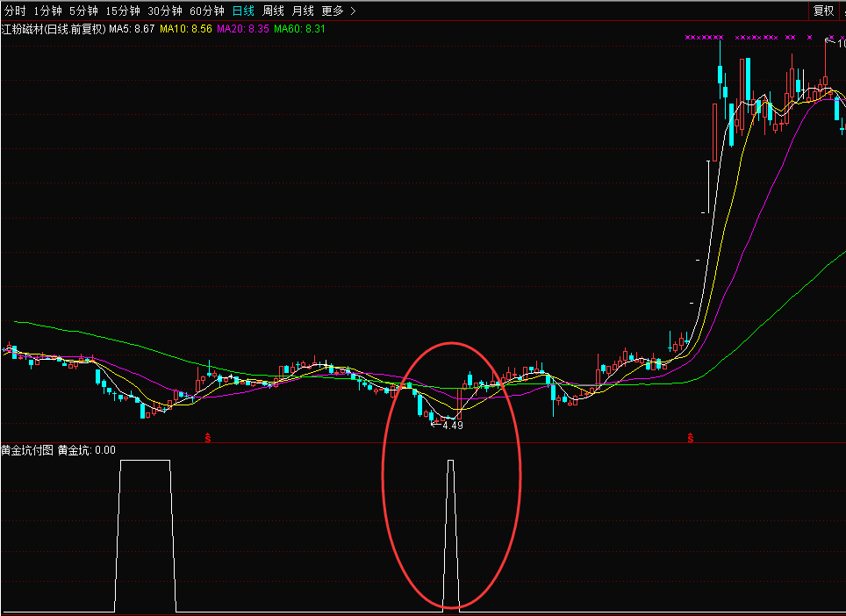
Task: Open the 复权 adjustment button
Action: (823, 11)
